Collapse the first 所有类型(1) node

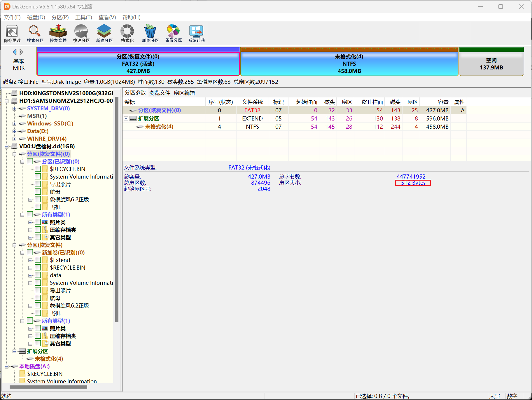pos(22,215)
